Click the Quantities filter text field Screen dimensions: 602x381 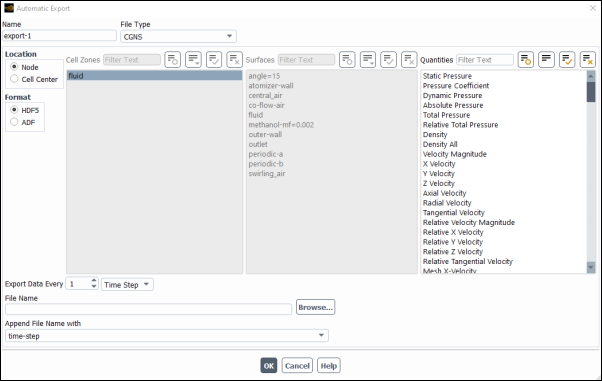[x=485, y=60]
